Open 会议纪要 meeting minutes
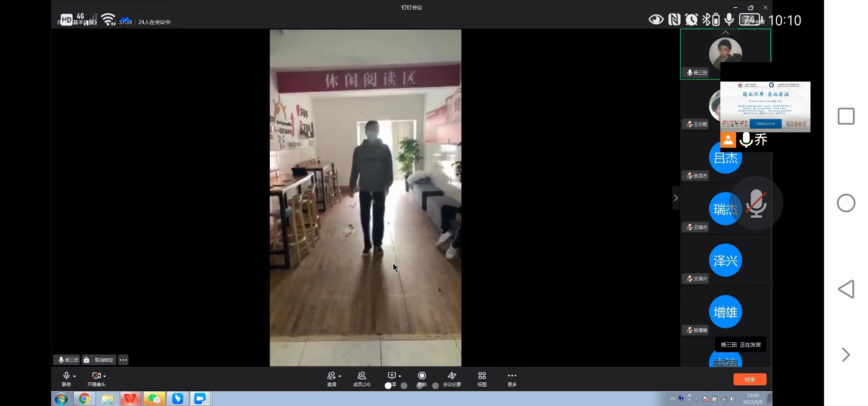This screenshot has width=868, height=406. tap(452, 379)
